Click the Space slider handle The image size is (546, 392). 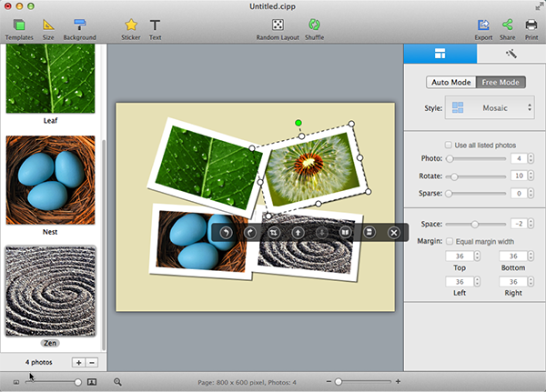pyautogui.click(x=474, y=223)
